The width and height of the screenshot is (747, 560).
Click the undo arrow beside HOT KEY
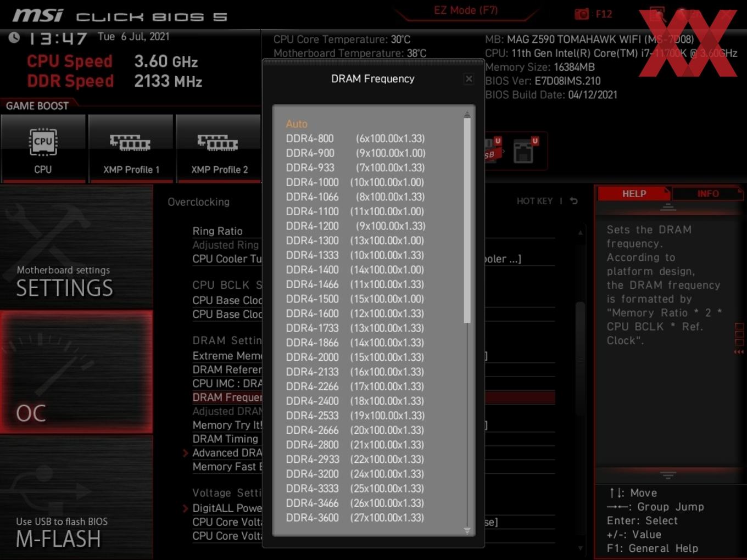tap(574, 201)
